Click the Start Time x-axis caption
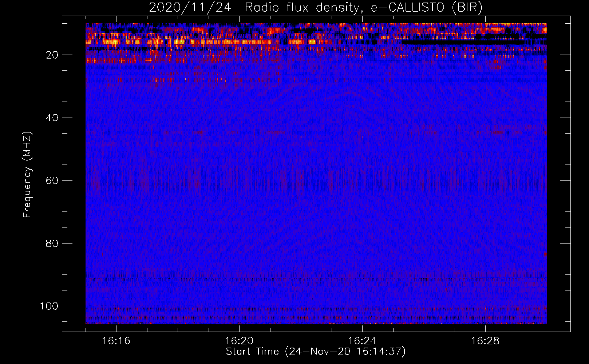 coord(316,352)
